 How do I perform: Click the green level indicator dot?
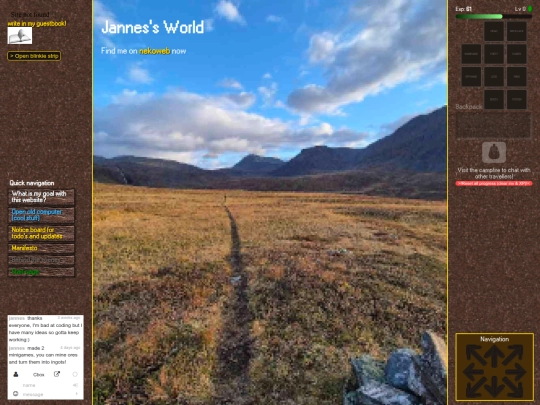[x=530, y=9]
